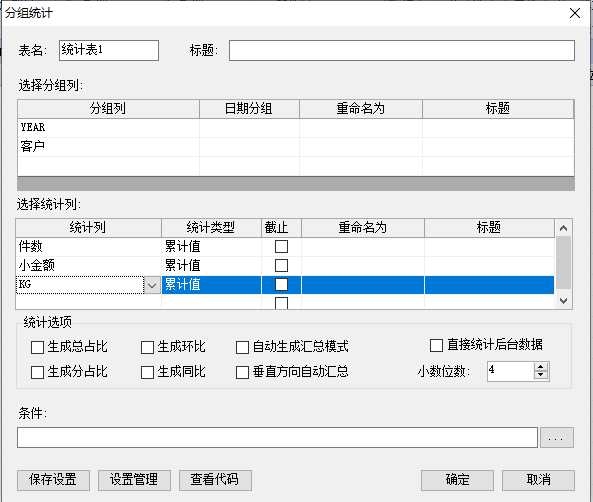Click the 标题 input field at top

402,50
